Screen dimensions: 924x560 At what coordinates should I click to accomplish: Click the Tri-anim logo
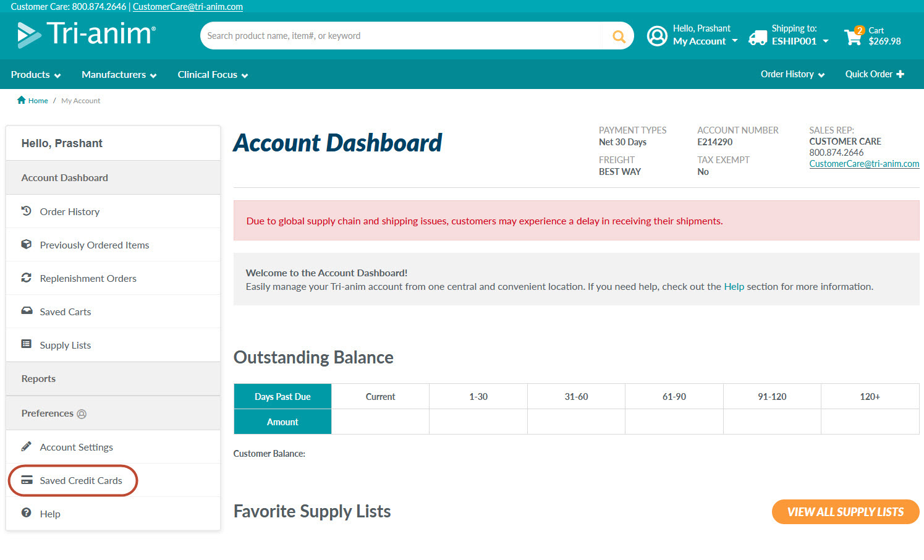86,34
